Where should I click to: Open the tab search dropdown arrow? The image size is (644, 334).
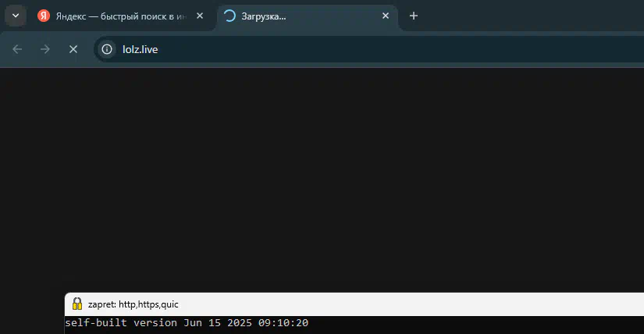(16, 16)
